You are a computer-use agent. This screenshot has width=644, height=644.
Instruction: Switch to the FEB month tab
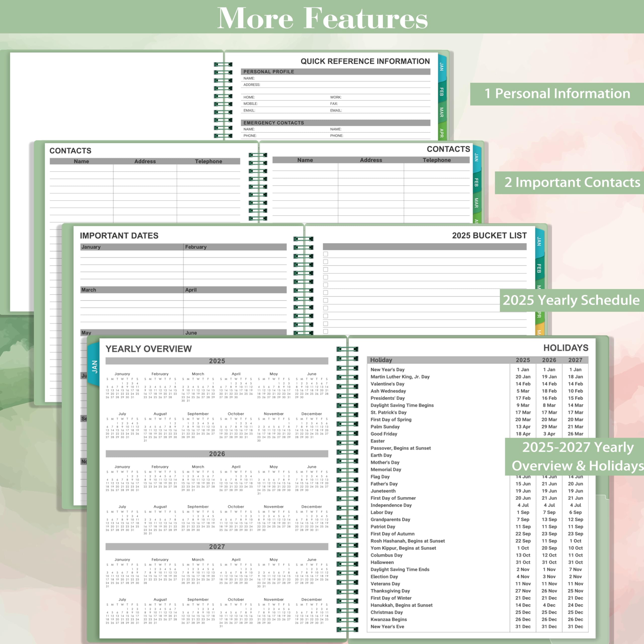click(x=442, y=92)
